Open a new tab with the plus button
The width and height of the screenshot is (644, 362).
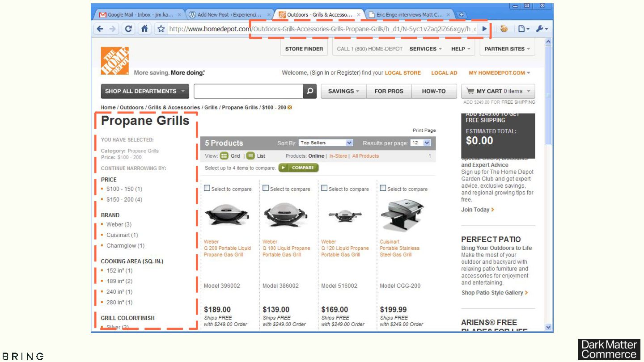(x=462, y=15)
